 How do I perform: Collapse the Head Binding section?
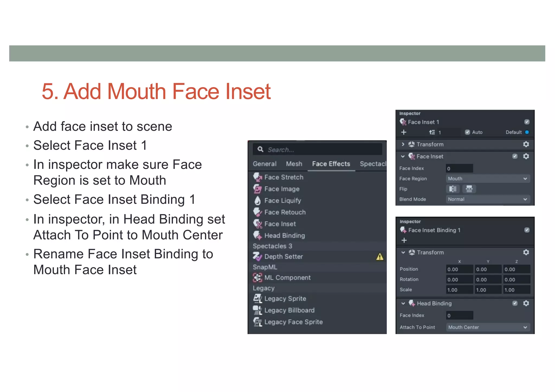coord(403,303)
